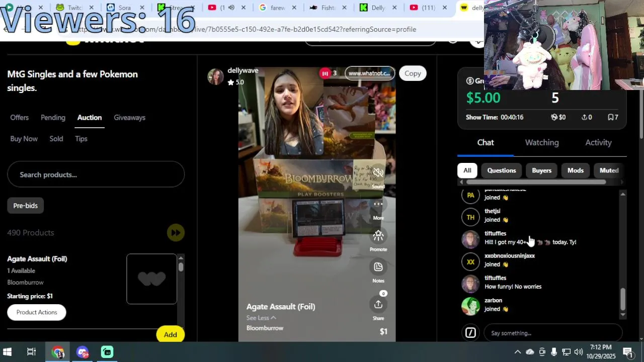Open zarbon's chat avatar
Image resolution: width=644 pixels, height=362 pixels.
click(470, 306)
